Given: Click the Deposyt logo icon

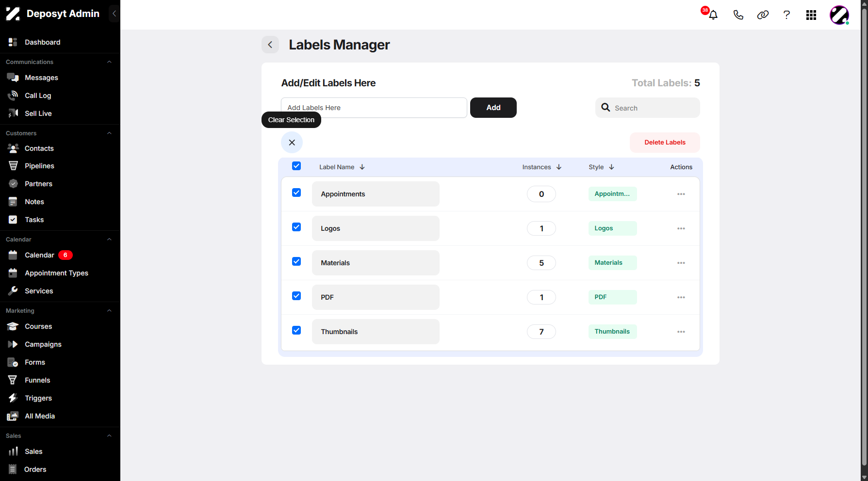Looking at the screenshot, I should pyautogui.click(x=13, y=14).
